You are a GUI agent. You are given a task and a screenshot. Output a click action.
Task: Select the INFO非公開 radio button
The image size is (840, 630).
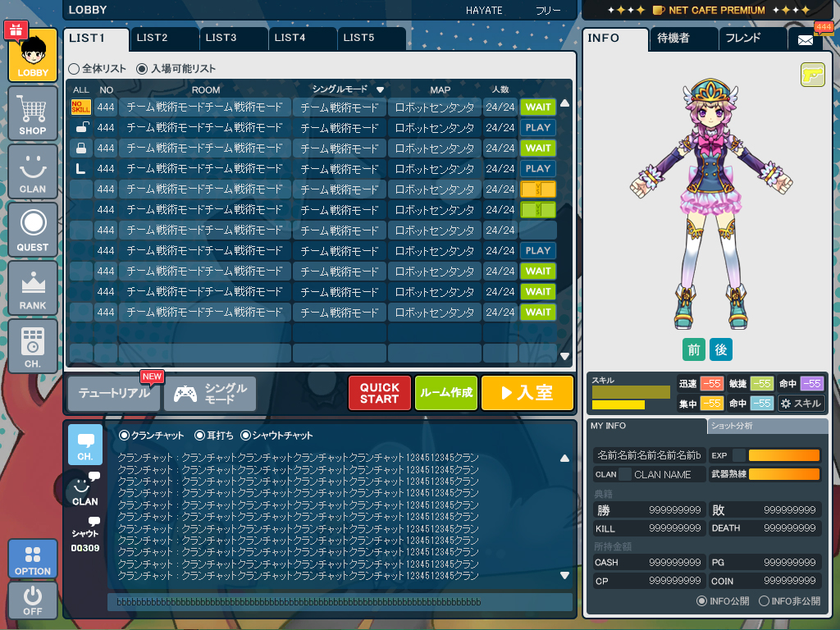(764, 601)
